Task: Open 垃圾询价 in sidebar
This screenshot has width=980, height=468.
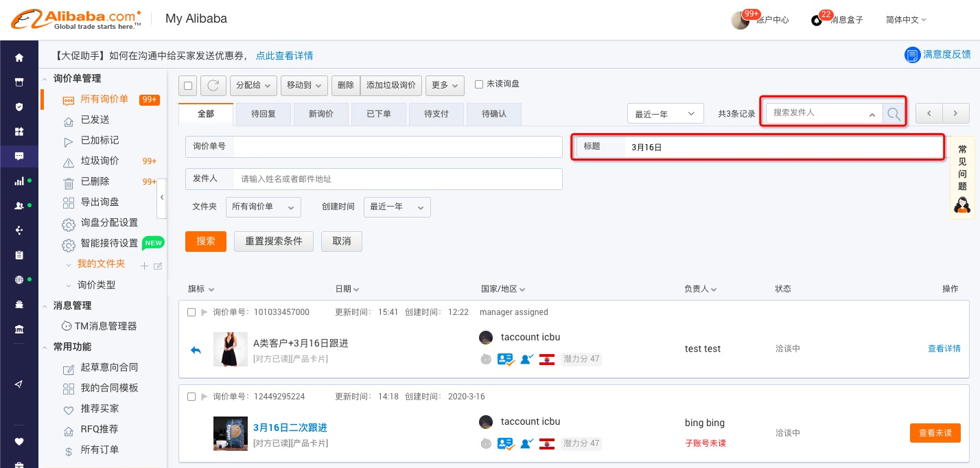Action: (x=100, y=161)
